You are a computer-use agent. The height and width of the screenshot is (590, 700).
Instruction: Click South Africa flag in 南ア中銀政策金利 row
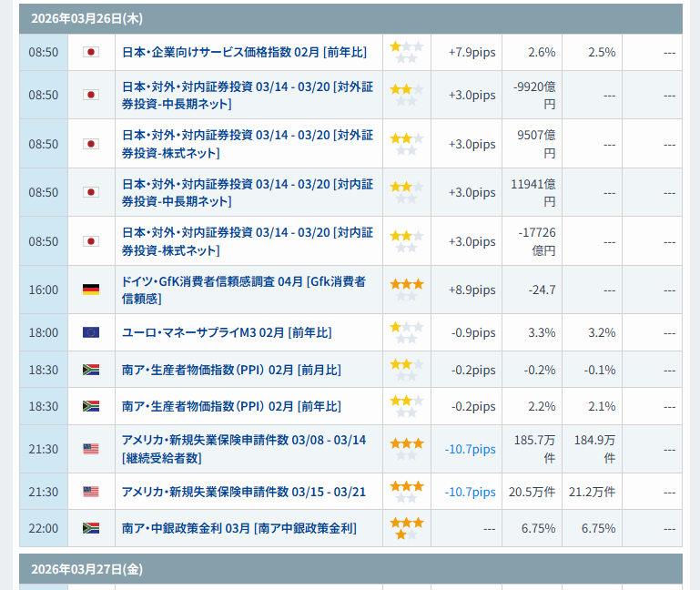click(x=91, y=528)
